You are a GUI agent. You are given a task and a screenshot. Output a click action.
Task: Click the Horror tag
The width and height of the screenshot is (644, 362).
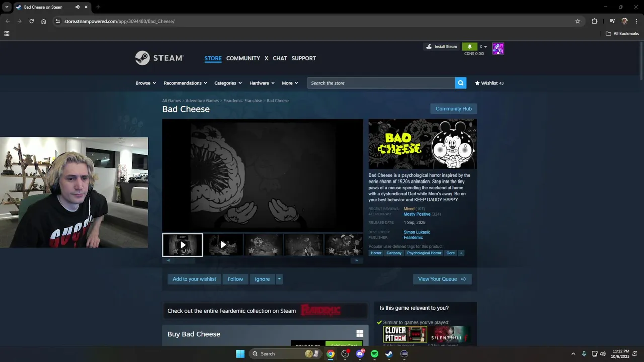(x=376, y=253)
